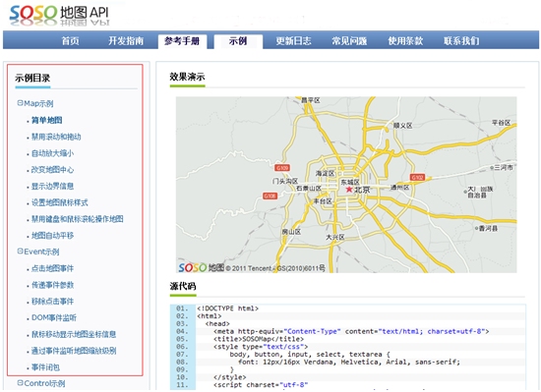Image resolution: width=541 pixels, height=392 pixels.
Task: Open the 传递事件参数 example
Action: [x=52, y=285]
